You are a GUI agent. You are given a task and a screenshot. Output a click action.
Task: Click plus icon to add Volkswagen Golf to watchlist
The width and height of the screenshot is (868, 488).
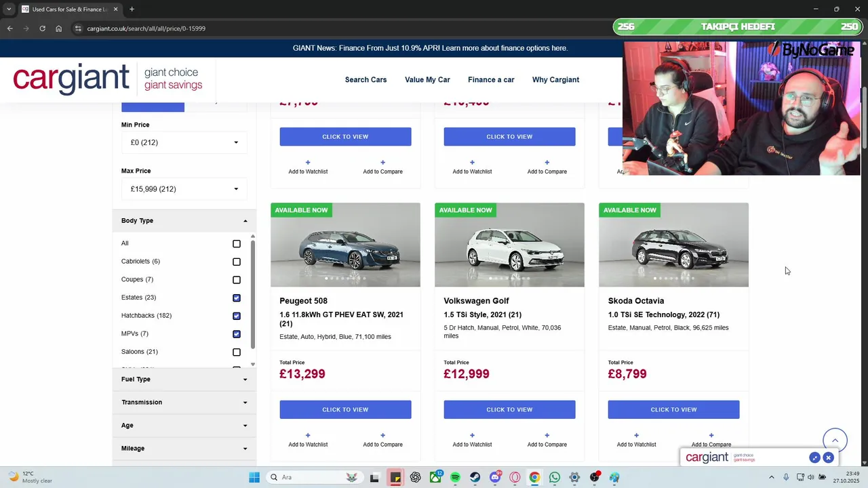(x=472, y=435)
